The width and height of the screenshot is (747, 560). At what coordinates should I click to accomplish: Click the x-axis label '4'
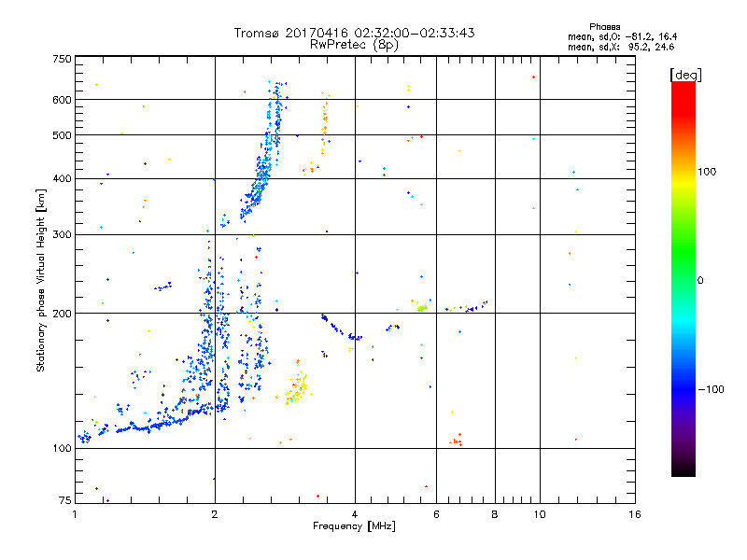[355, 514]
